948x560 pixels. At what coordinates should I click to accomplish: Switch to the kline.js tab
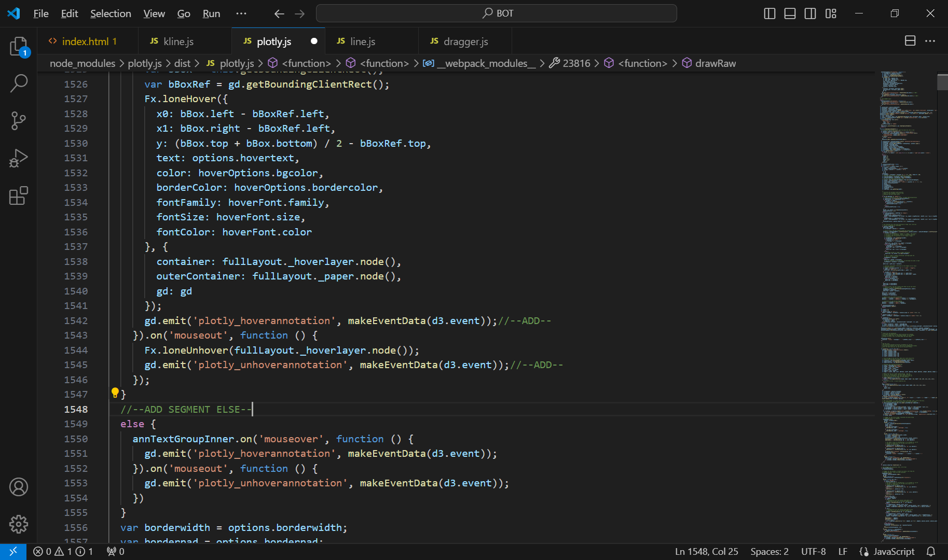click(x=178, y=41)
